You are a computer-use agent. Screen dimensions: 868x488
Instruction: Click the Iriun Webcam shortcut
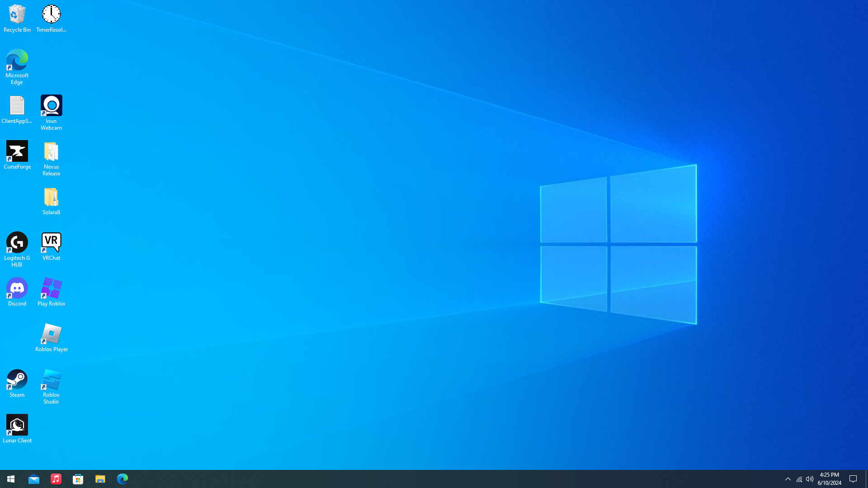(x=51, y=106)
